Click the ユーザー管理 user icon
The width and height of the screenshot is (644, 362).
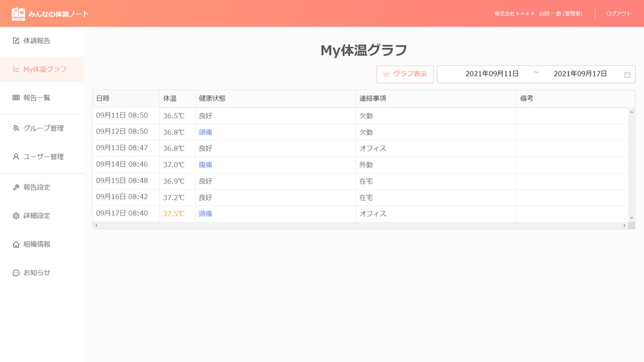point(16,157)
